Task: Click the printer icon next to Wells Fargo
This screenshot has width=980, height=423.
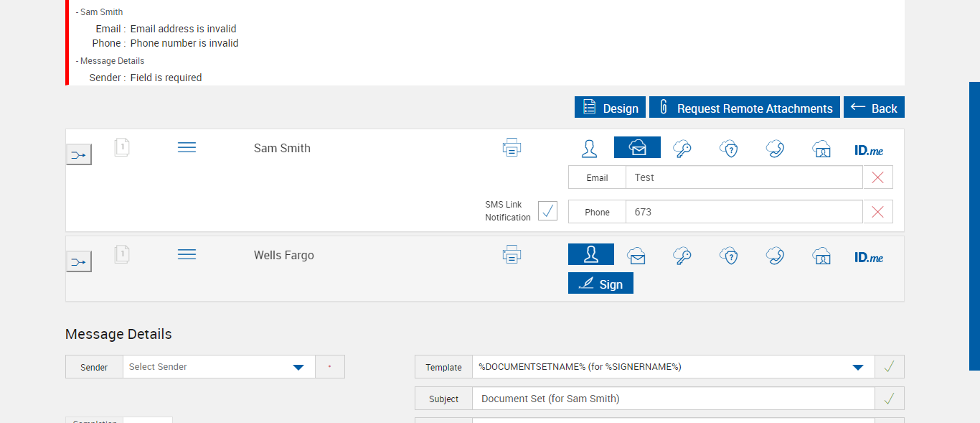Action: coord(512,254)
